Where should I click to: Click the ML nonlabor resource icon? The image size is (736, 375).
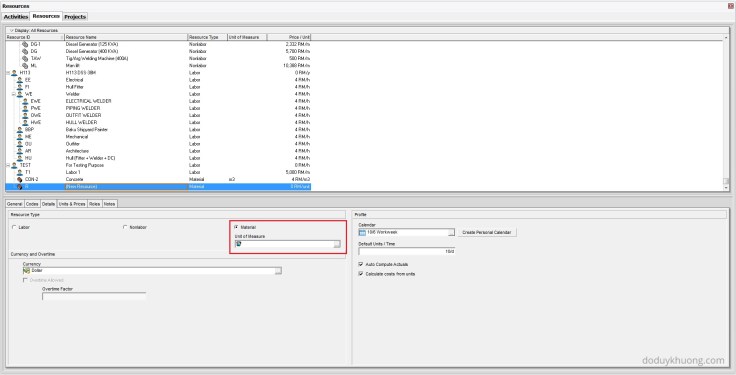25,66
